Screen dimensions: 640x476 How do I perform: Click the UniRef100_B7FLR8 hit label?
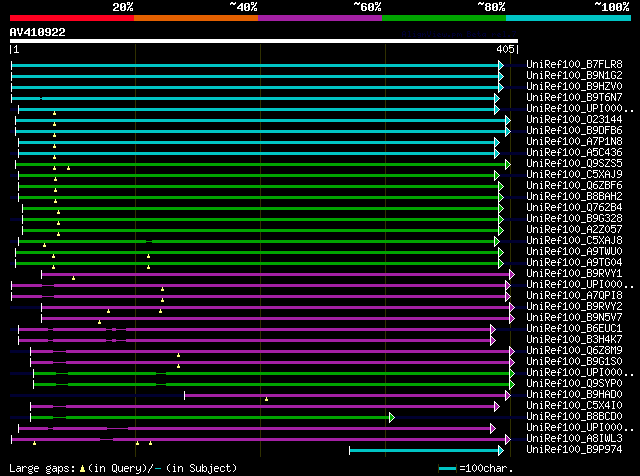(574, 64)
